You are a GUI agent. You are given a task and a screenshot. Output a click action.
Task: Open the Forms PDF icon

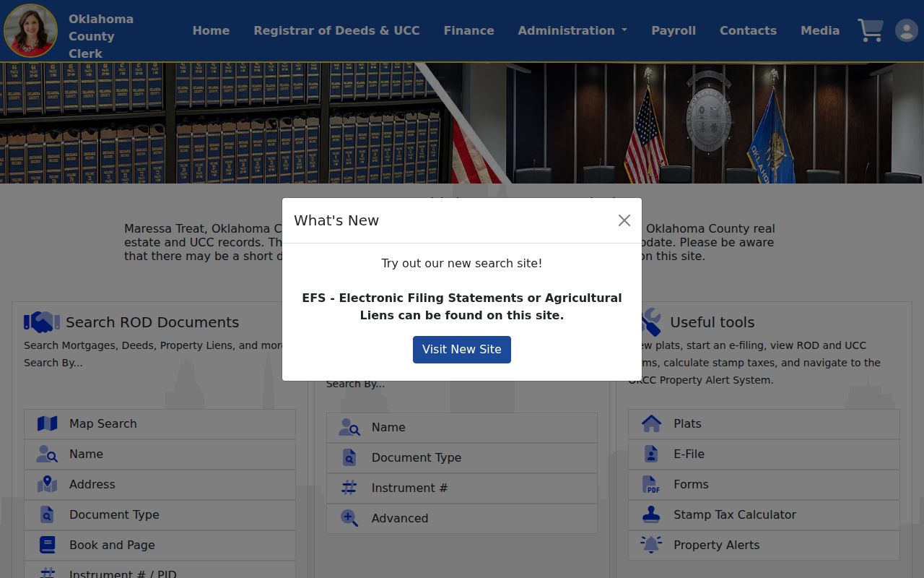pyautogui.click(x=651, y=484)
